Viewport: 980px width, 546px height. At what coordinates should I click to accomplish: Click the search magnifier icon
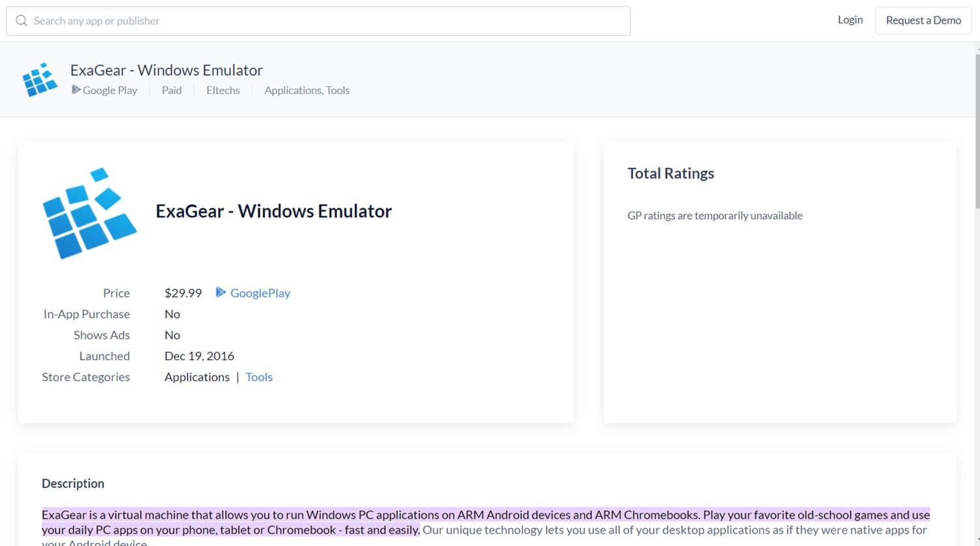22,21
